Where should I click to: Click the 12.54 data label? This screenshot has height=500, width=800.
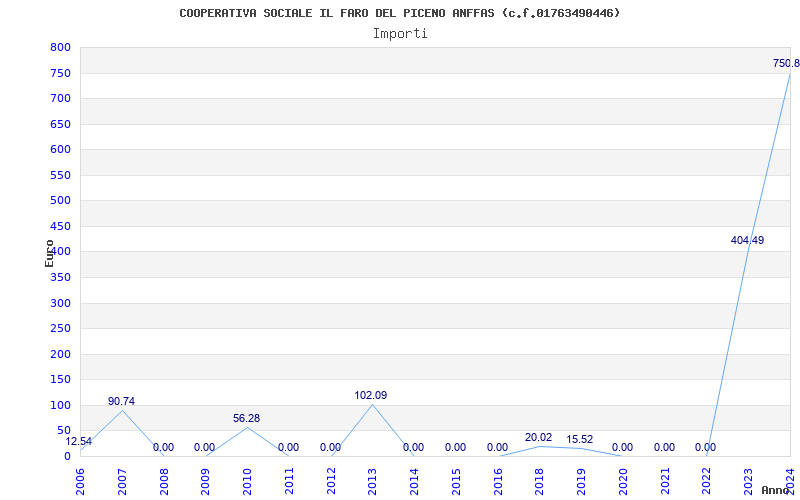(79, 441)
